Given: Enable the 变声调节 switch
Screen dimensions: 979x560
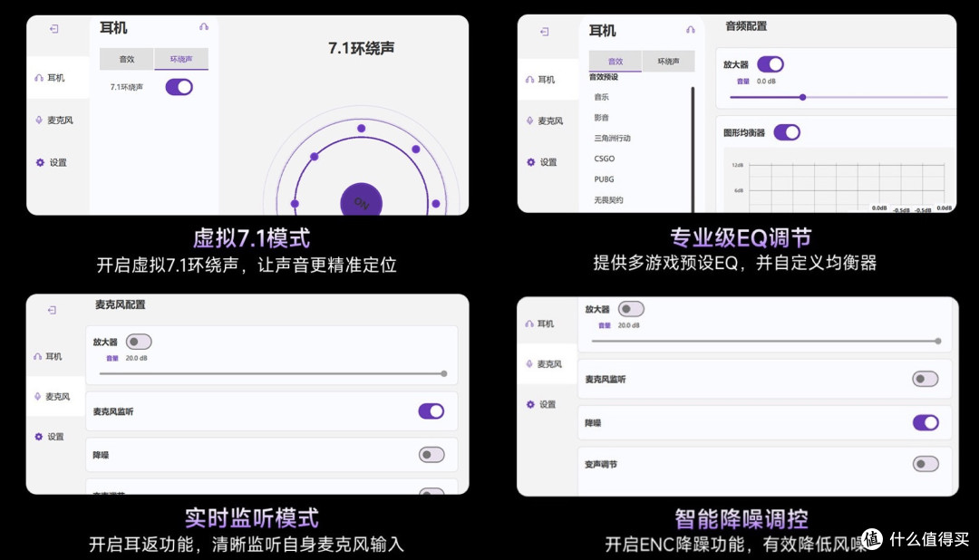Looking at the screenshot, I should [x=926, y=464].
